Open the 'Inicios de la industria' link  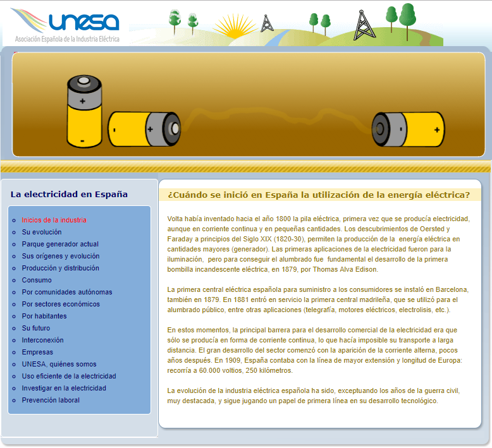(x=54, y=220)
